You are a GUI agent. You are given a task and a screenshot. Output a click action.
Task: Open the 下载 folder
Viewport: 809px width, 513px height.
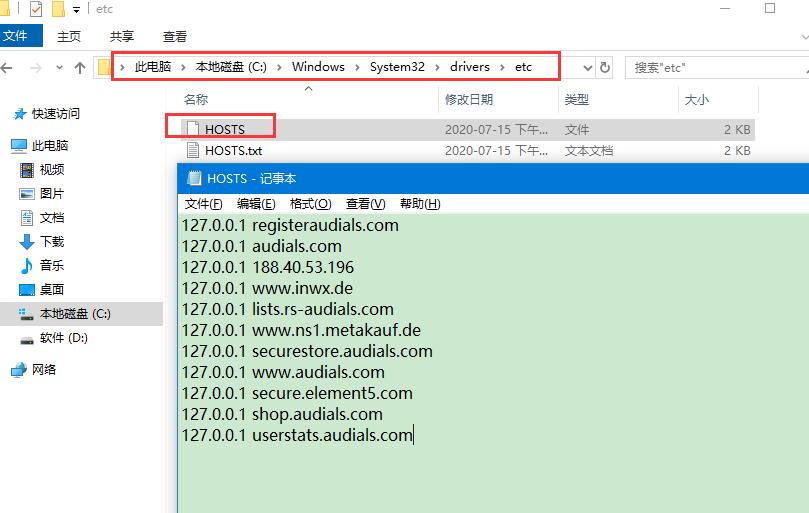52,242
